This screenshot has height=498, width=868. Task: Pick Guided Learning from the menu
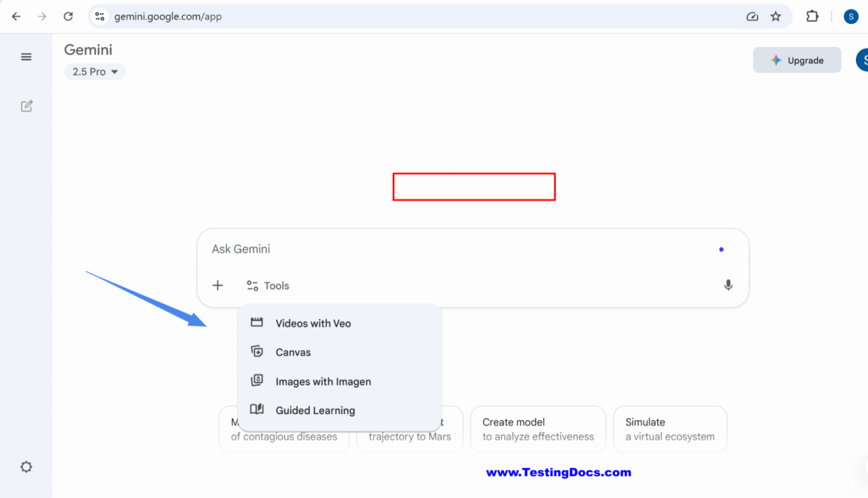click(x=315, y=410)
